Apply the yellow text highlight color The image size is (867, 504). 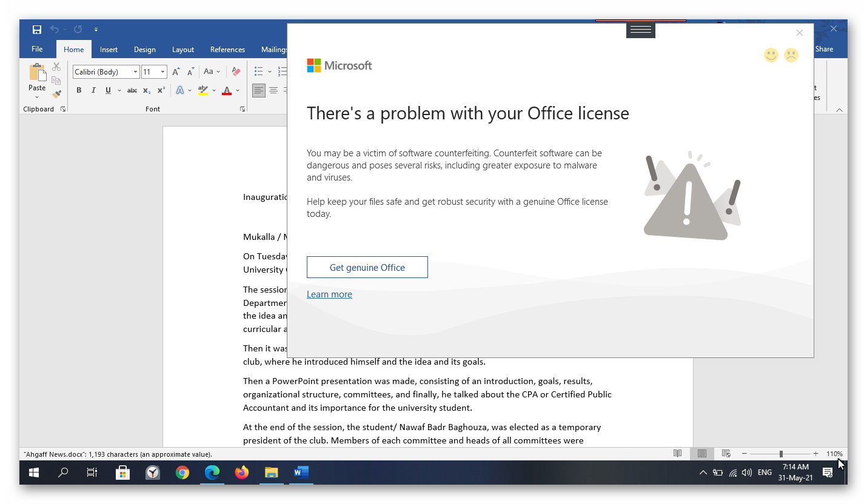pyautogui.click(x=203, y=90)
